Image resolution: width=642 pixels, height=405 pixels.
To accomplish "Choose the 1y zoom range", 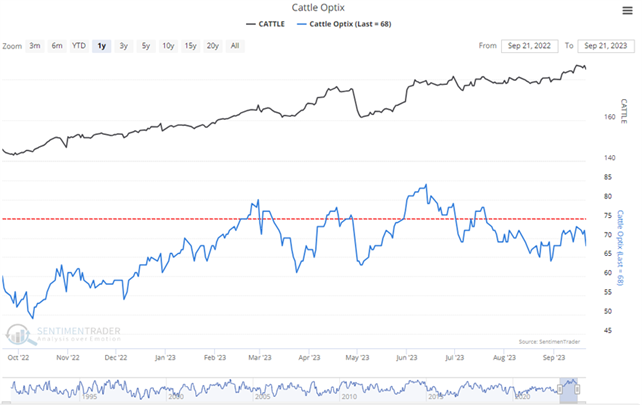I will (x=101, y=46).
